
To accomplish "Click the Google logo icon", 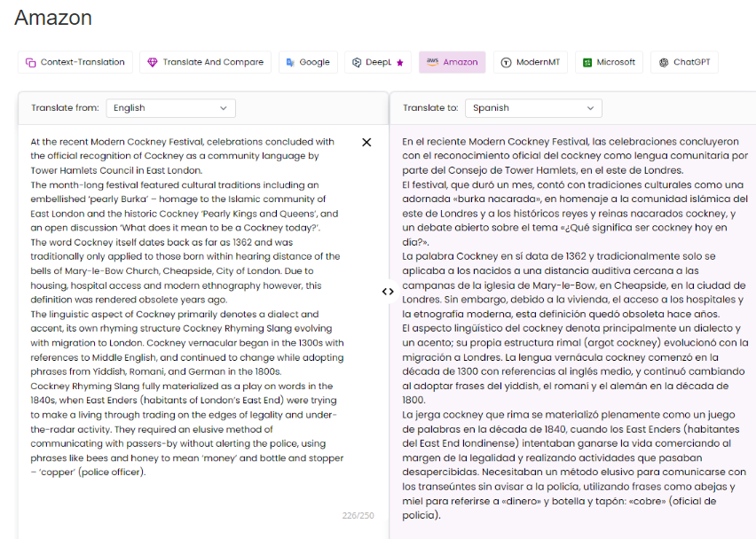I will click(x=289, y=62).
